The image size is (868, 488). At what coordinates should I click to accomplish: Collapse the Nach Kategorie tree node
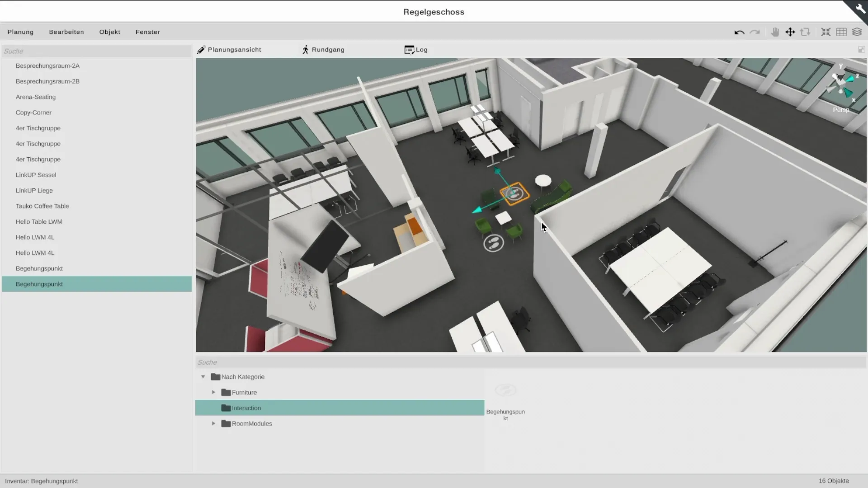pos(203,377)
